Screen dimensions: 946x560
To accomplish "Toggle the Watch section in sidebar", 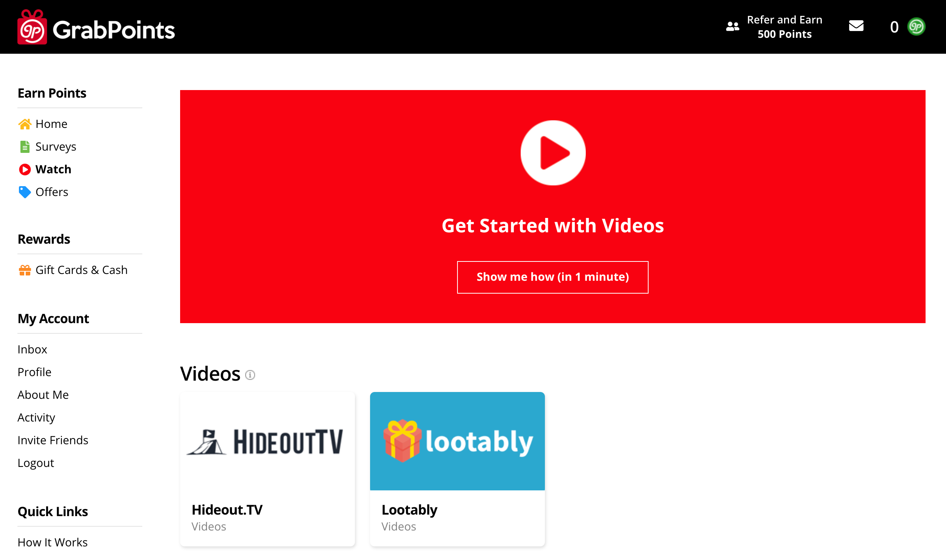I will [x=53, y=170].
